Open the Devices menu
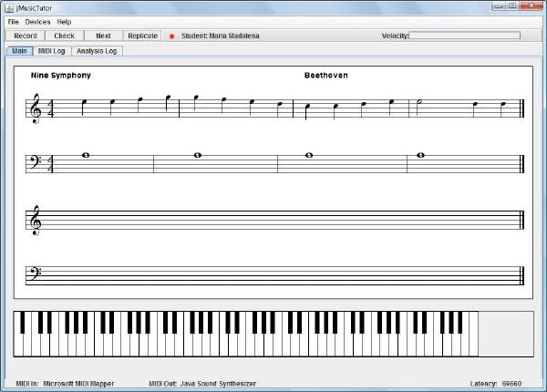 click(37, 22)
